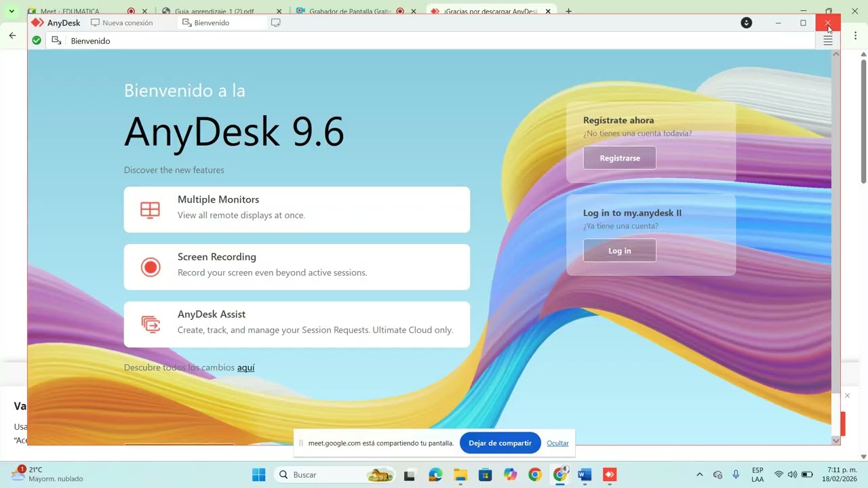Click the Ocultar link
This screenshot has width=868, height=488.
click(557, 443)
